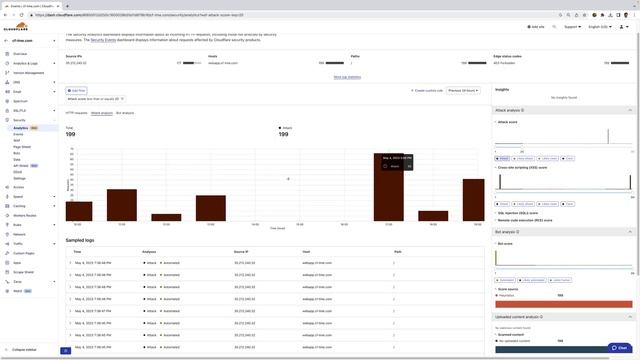Image resolution: width=640 pixels, height=360 pixels.
Task: Collapse the Bot analysis panel
Action: coord(630,232)
